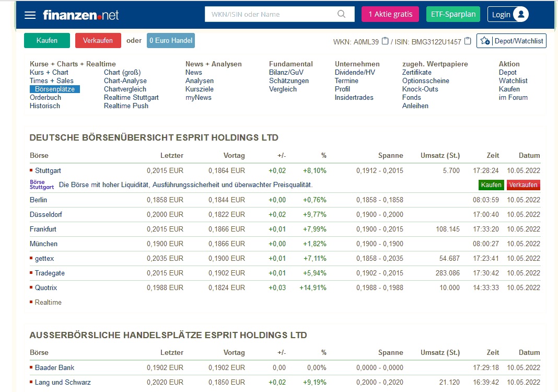Viewport: 558px width, 392px height.
Task: Open the hamburger navigation menu
Action: (x=30, y=15)
